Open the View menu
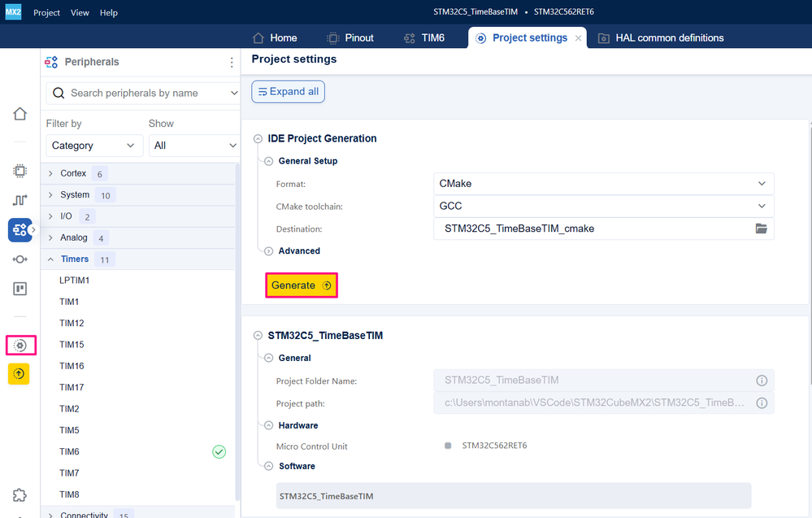 click(x=80, y=12)
